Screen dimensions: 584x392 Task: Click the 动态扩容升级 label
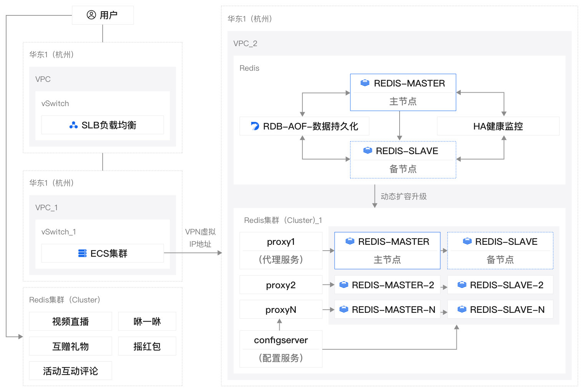[403, 196]
